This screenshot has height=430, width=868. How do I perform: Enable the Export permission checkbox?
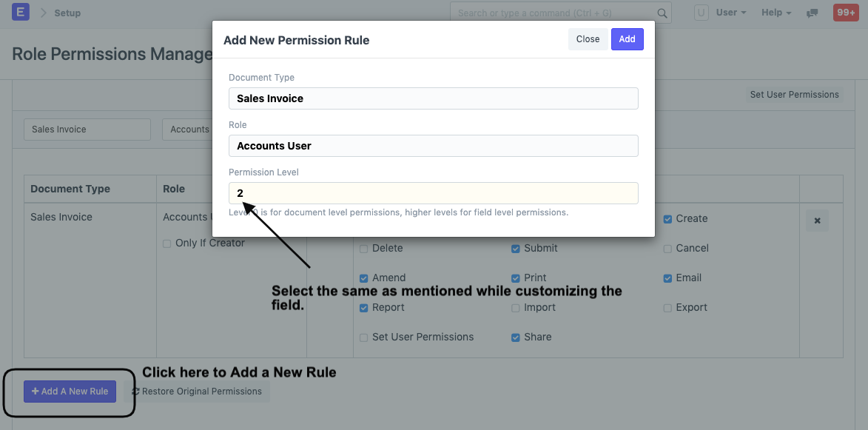click(667, 308)
